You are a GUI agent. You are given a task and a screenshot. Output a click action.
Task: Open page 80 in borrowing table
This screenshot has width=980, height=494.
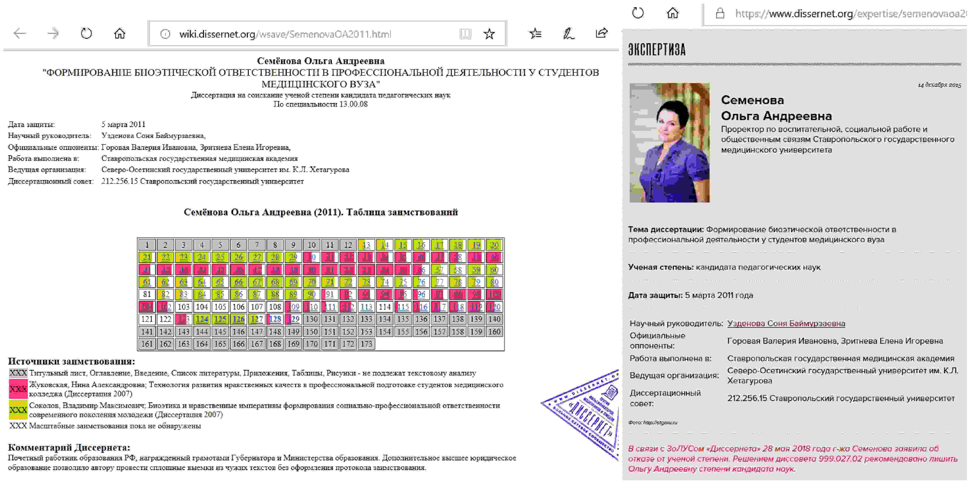(494, 282)
